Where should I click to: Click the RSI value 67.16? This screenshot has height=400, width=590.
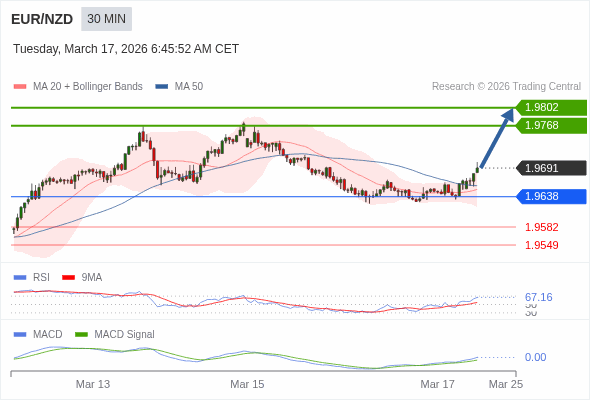coord(538,297)
